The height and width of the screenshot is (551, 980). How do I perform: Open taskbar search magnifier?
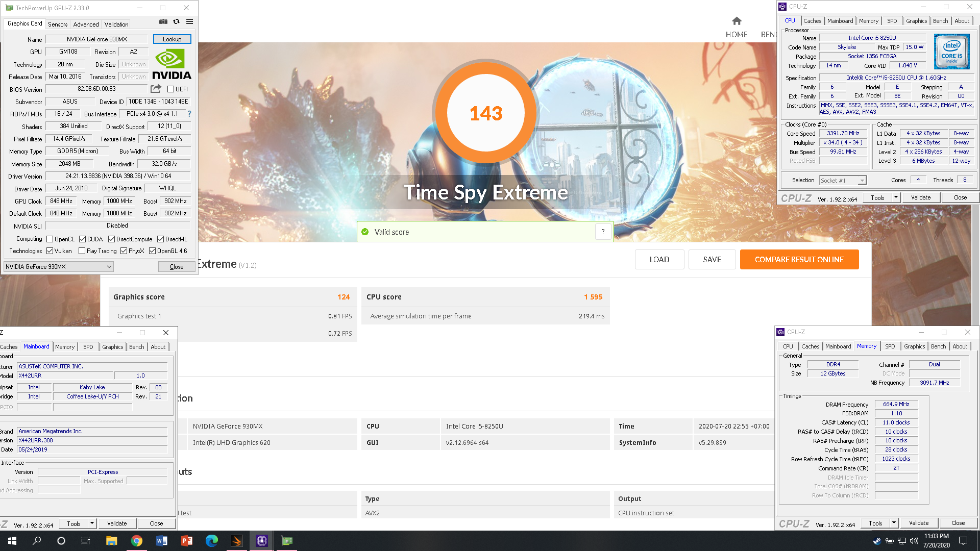point(37,541)
